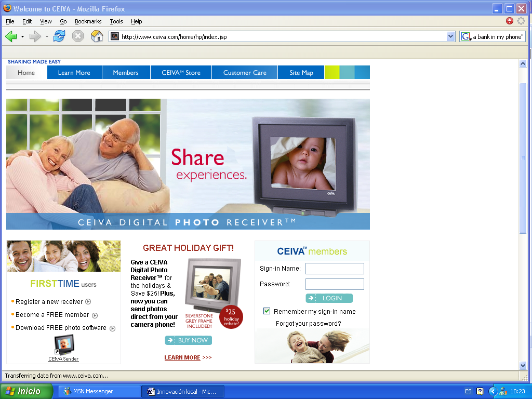The image size is (532, 399).
Task: Open the CEIVA Store tab
Action: (181, 73)
